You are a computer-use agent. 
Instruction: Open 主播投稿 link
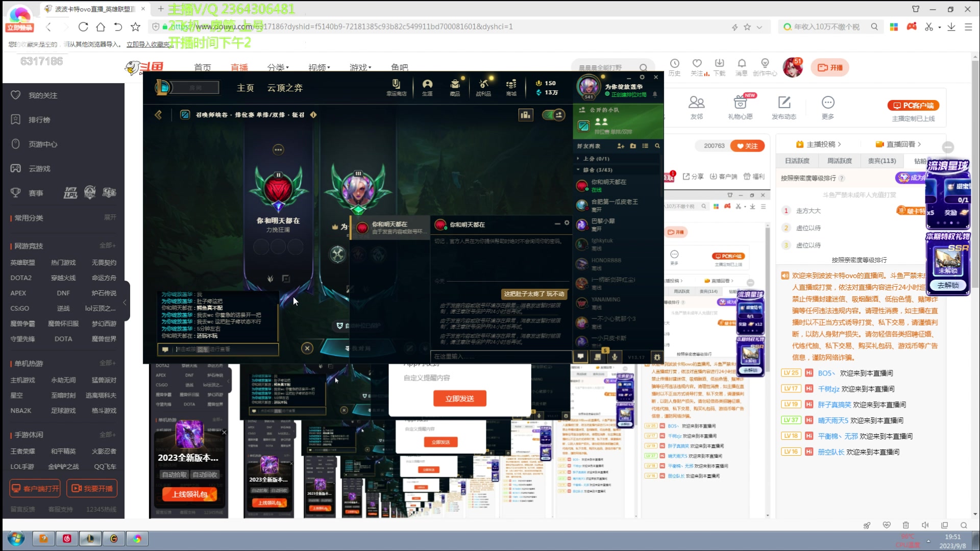818,144
